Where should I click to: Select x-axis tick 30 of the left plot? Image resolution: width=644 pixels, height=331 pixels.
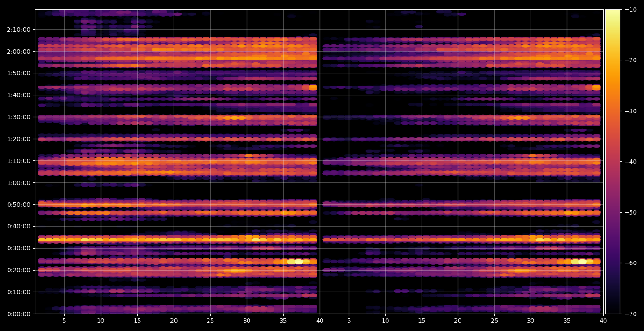pyautogui.click(x=247, y=321)
